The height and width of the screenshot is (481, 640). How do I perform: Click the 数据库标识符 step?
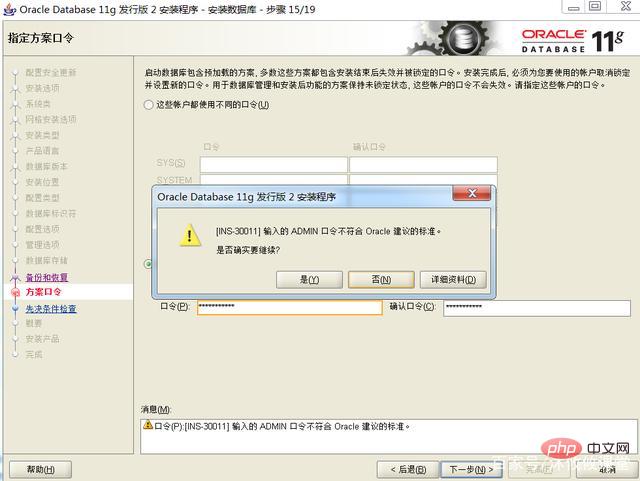click(x=51, y=214)
